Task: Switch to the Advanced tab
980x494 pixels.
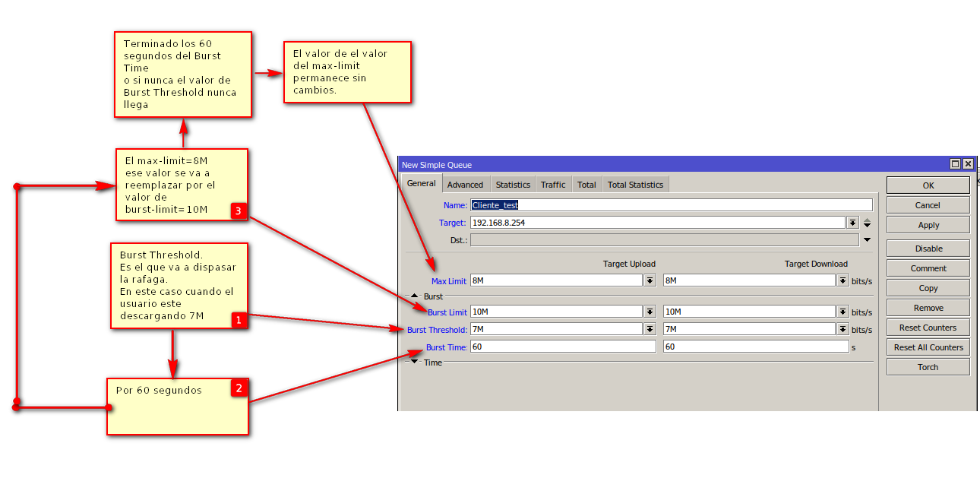Action: pos(465,185)
